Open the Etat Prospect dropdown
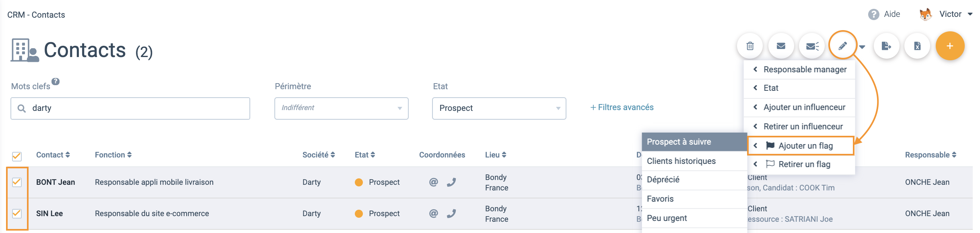The height and width of the screenshot is (233, 980). click(x=499, y=108)
